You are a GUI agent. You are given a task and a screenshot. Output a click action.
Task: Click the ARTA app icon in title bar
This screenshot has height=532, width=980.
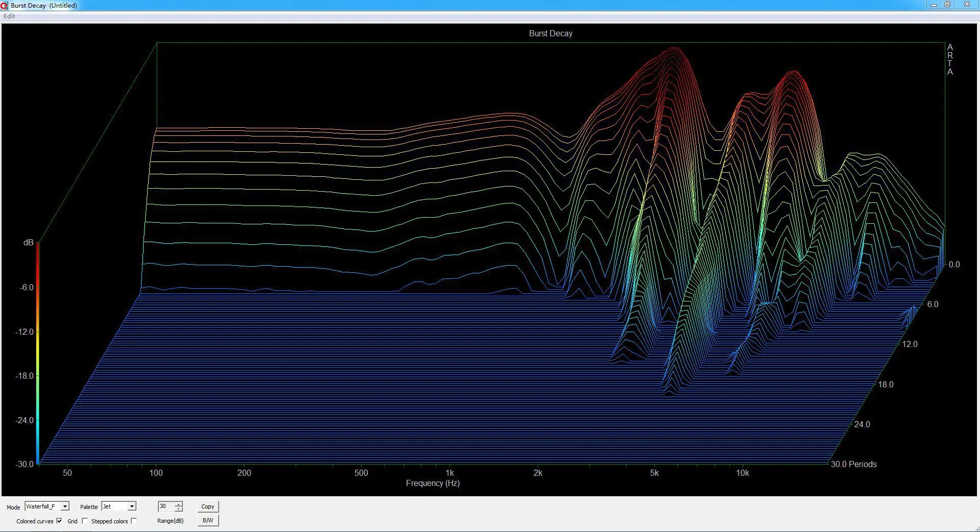pos(5,5)
